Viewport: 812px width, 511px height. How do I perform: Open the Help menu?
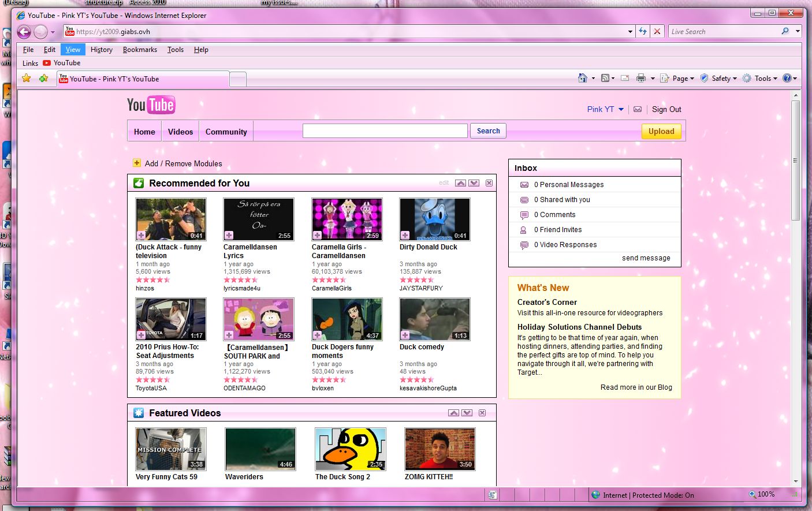point(201,50)
